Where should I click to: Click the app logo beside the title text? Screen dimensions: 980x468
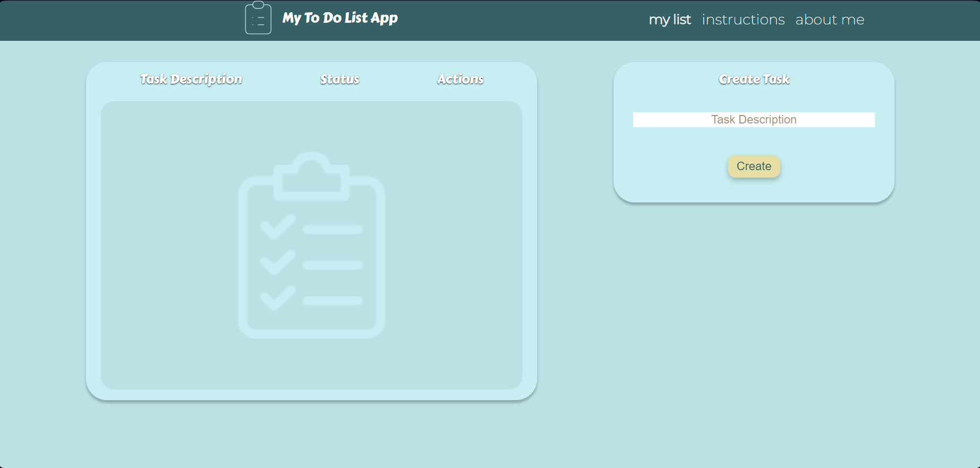click(258, 17)
